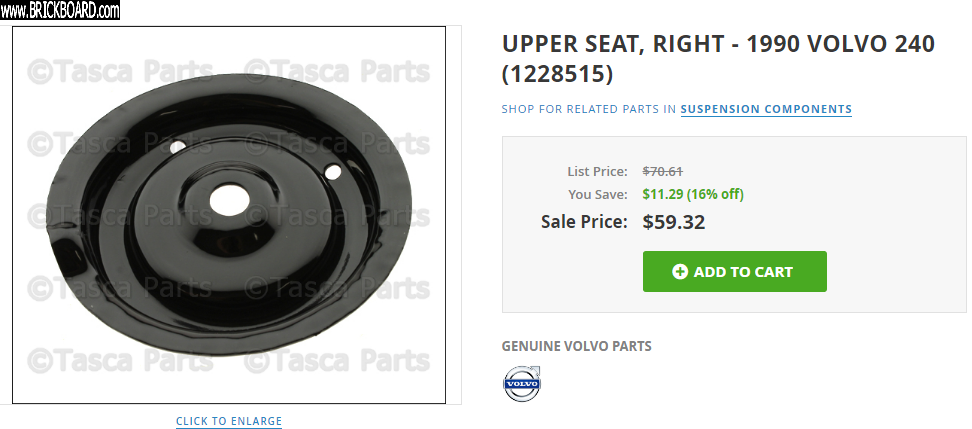The height and width of the screenshot is (429, 972).
Task: Follow the Suspension Components link
Action: pyautogui.click(x=766, y=109)
